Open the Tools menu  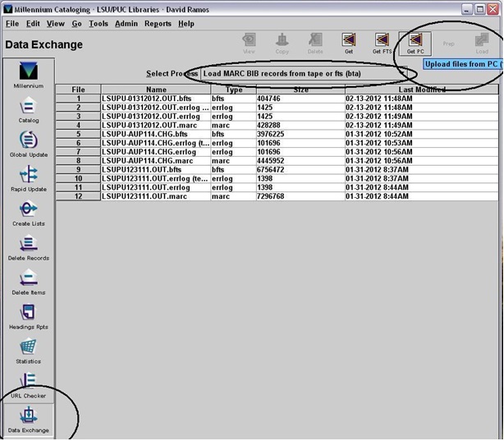99,24
